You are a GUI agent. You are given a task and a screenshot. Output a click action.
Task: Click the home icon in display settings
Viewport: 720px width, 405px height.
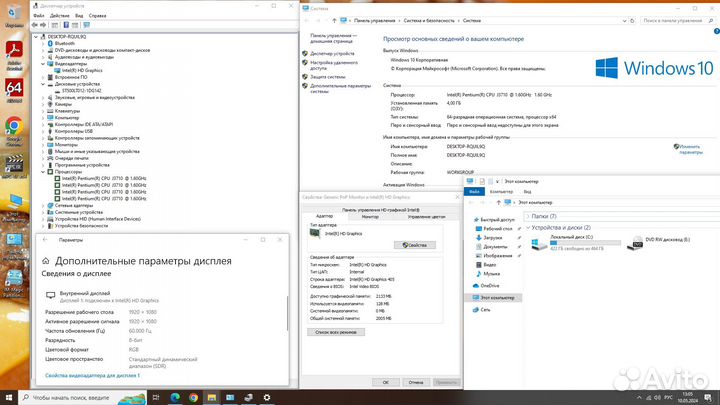pyautogui.click(x=45, y=261)
